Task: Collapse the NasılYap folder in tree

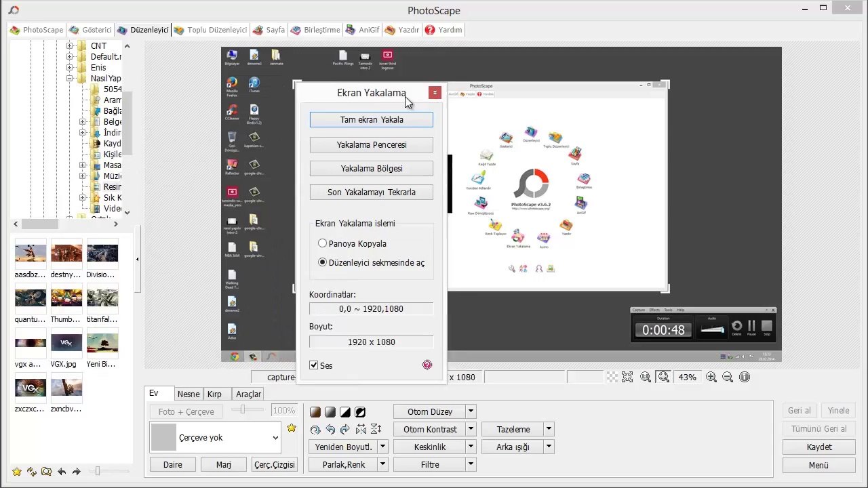Action: point(69,79)
